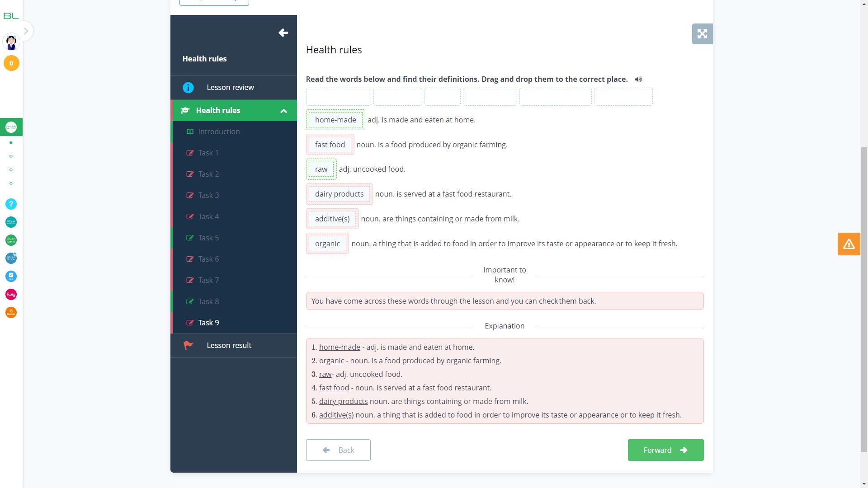Open the Introduction item
868x488 pixels.
[x=219, y=132]
